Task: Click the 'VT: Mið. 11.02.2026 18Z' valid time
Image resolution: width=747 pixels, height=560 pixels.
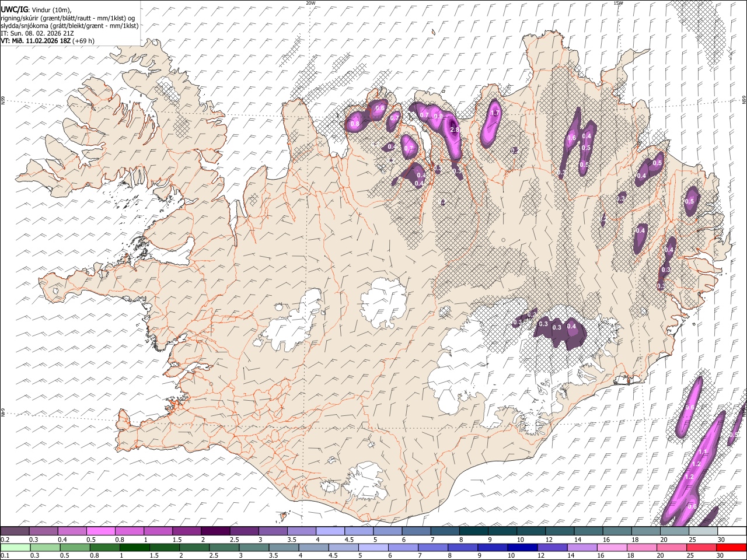Action: 35,41
